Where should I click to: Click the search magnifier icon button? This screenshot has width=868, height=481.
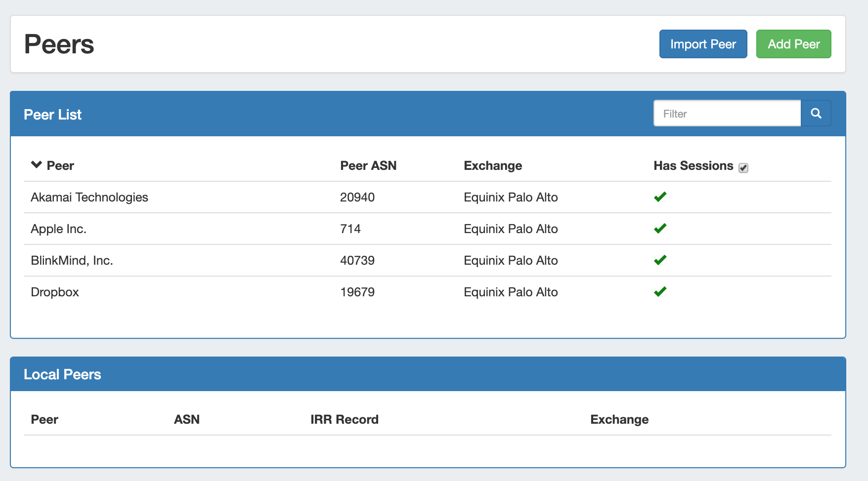816,114
